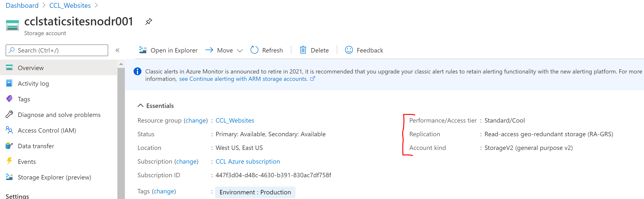Expand the Move dropdown
The image size is (644, 199).
tap(240, 51)
